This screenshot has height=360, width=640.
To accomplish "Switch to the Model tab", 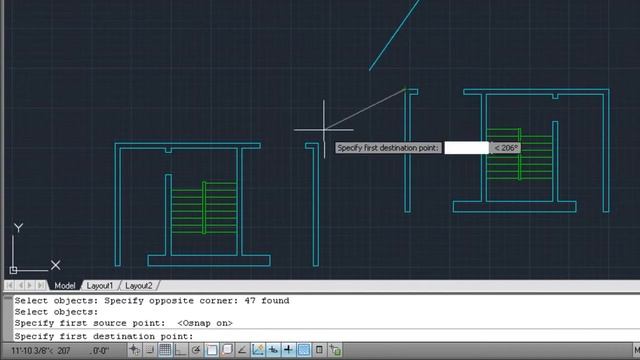I will (64, 285).
